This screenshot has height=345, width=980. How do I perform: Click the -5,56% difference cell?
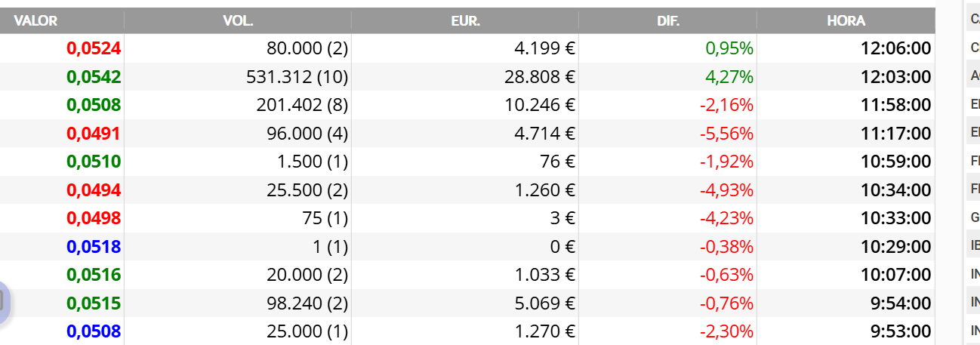click(726, 134)
